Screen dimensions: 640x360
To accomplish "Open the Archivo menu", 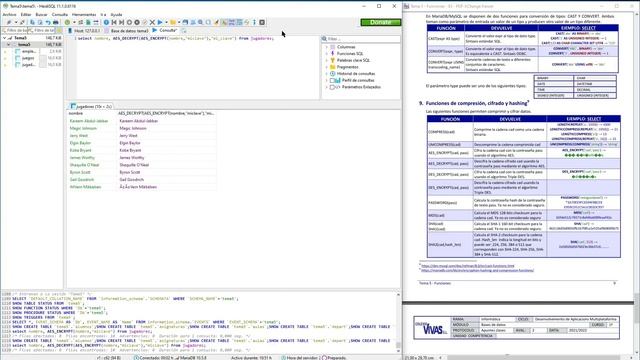I will click(x=9, y=14).
